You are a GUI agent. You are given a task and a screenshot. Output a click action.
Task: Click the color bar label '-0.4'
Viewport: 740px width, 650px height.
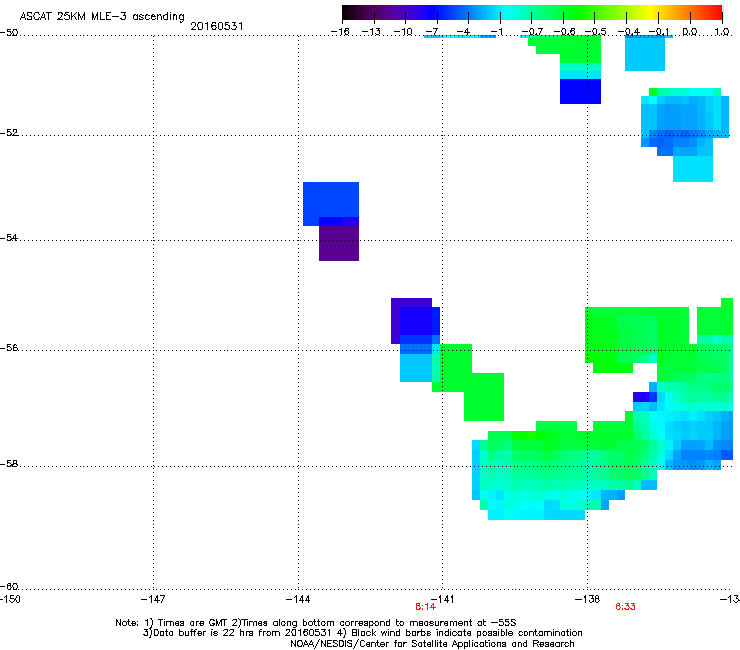(628, 32)
